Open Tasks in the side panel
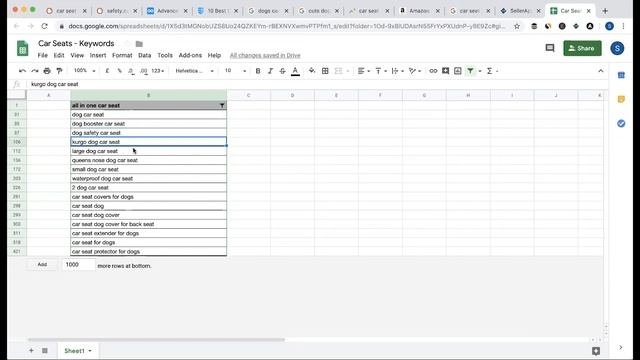 621,123
